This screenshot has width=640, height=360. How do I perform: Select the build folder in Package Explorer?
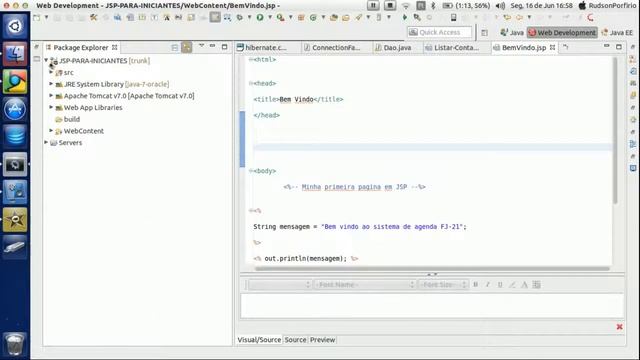pyautogui.click(x=72, y=119)
